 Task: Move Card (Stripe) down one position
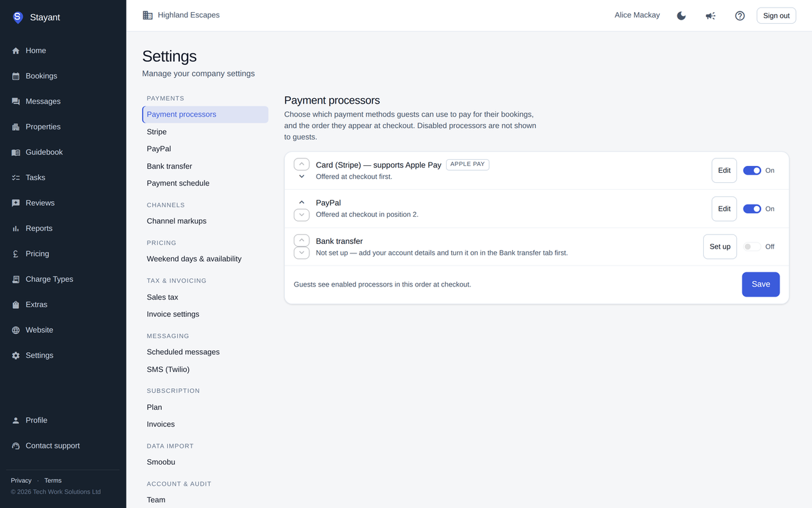[302, 177]
